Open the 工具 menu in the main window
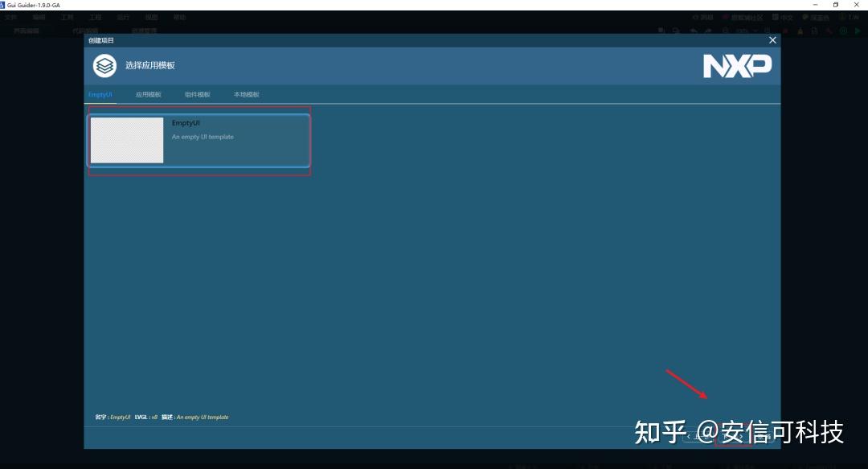Screen dimensions: 868x469 coord(67,17)
